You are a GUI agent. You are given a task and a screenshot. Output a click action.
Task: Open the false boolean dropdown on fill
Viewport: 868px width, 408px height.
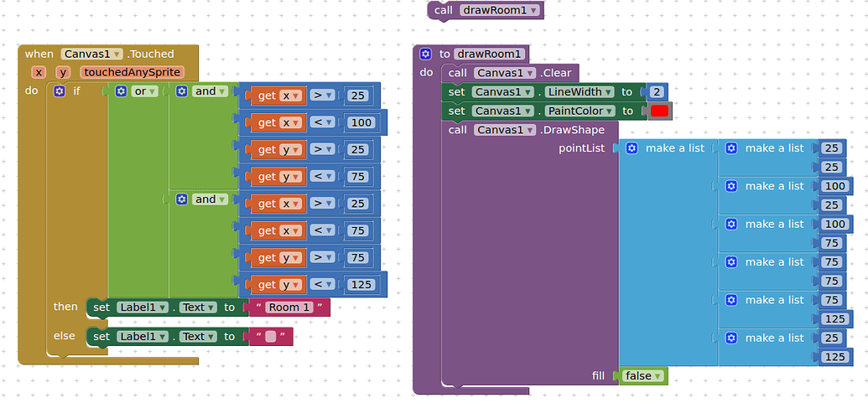pyautogui.click(x=643, y=376)
